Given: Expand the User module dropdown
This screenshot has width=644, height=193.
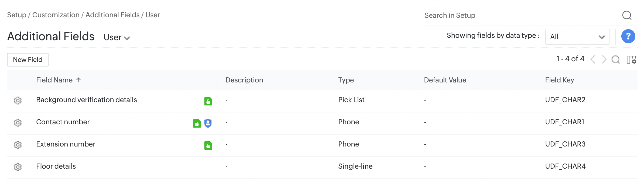Looking at the screenshot, I should 117,37.
